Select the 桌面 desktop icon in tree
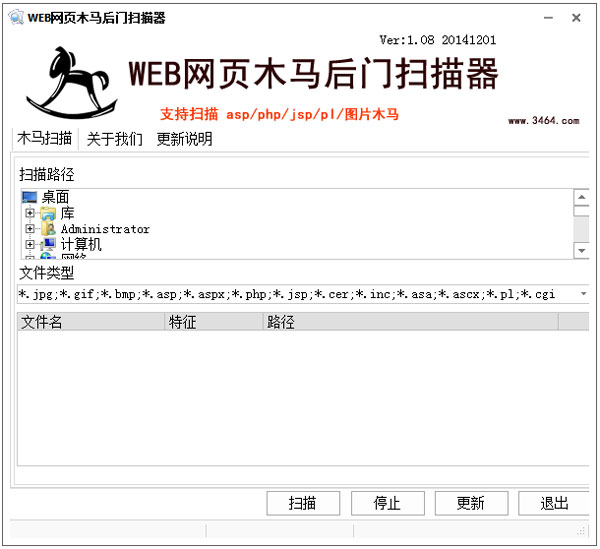Screen dimensions: 600x549 [x=29, y=198]
